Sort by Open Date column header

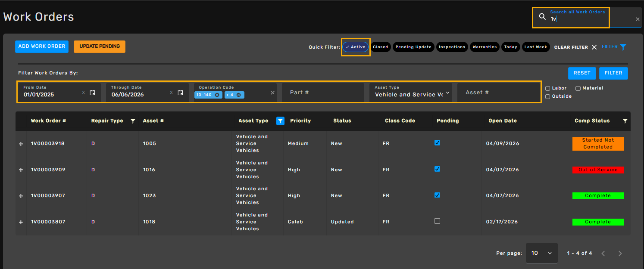pyautogui.click(x=503, y=121)
